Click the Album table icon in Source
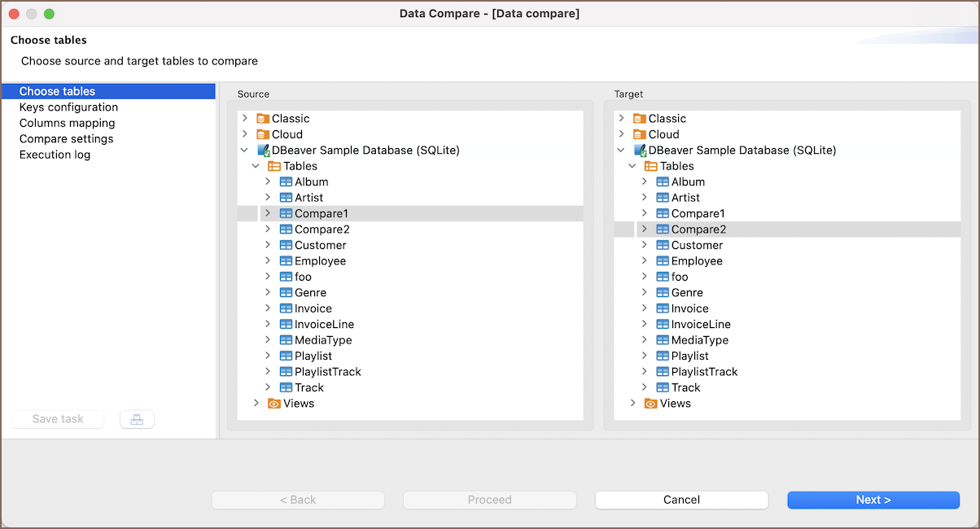 click(x=286, y=182)
